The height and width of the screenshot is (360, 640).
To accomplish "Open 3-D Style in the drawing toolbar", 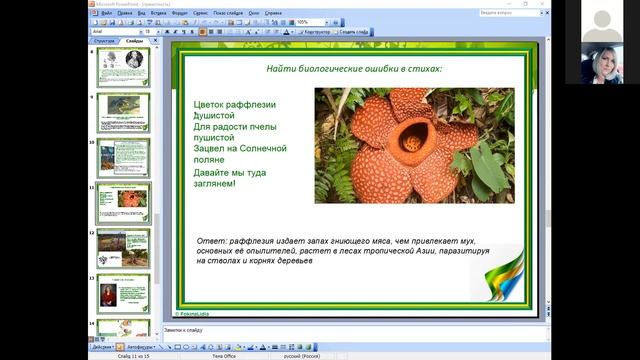I will tap(309, 347).
